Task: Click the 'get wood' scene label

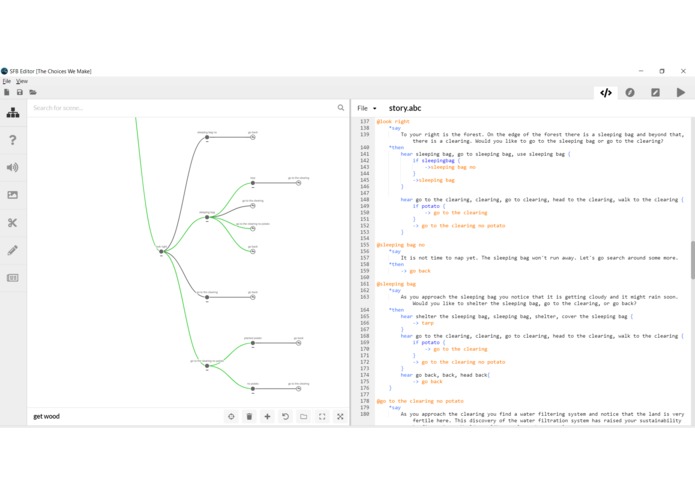Action: (x=47, y=416)
